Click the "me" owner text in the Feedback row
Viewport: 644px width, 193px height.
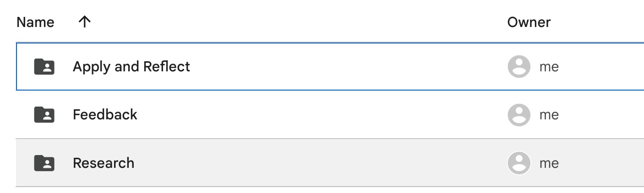click(549, 114)
